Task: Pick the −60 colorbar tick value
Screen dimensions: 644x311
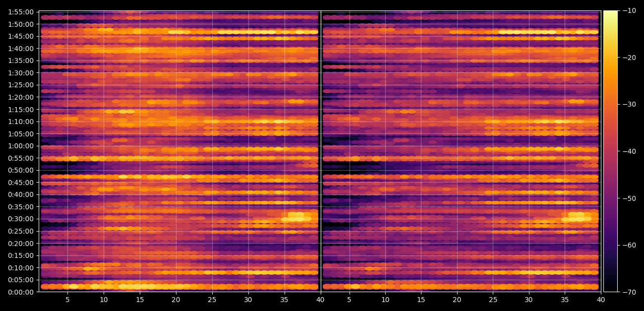Action: tap(629, 245)
